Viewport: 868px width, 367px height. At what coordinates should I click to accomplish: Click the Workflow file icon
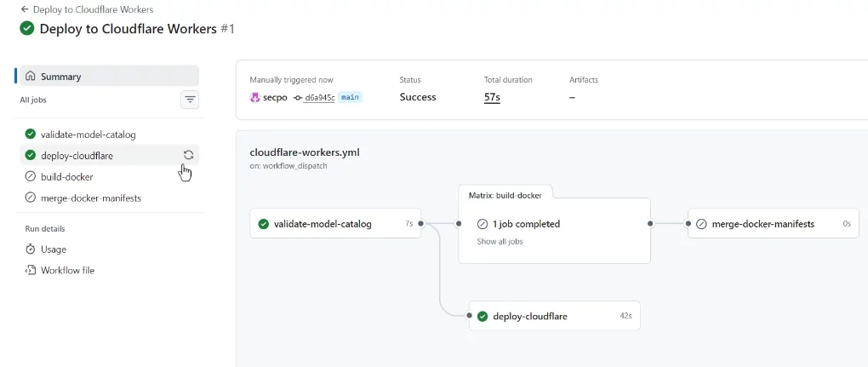[x=31, y=271]
